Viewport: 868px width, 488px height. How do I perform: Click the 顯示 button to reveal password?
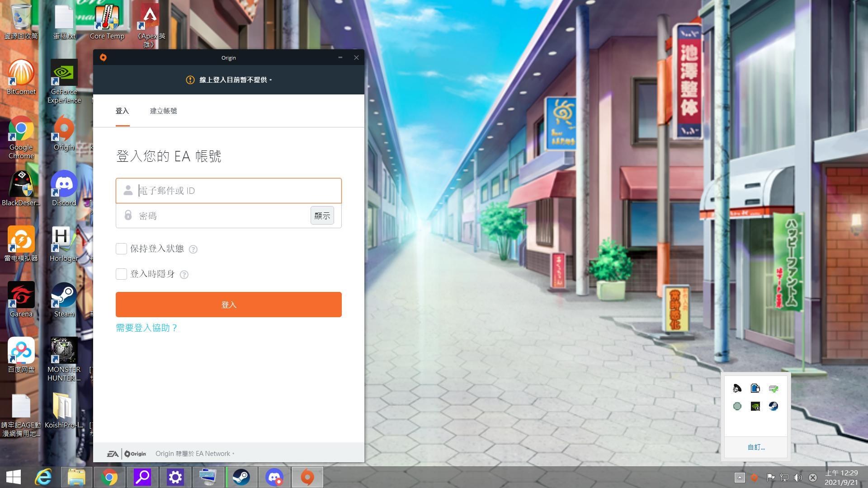click(322, 216)
